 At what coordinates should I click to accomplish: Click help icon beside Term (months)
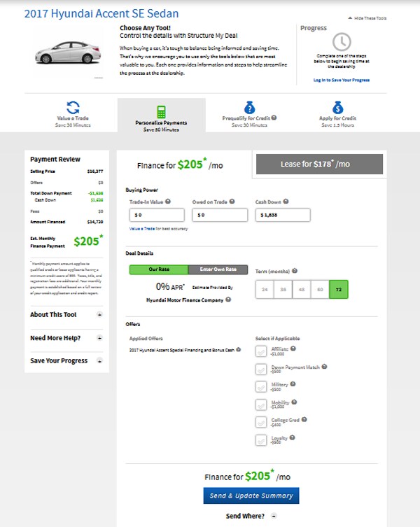[295, 271]
